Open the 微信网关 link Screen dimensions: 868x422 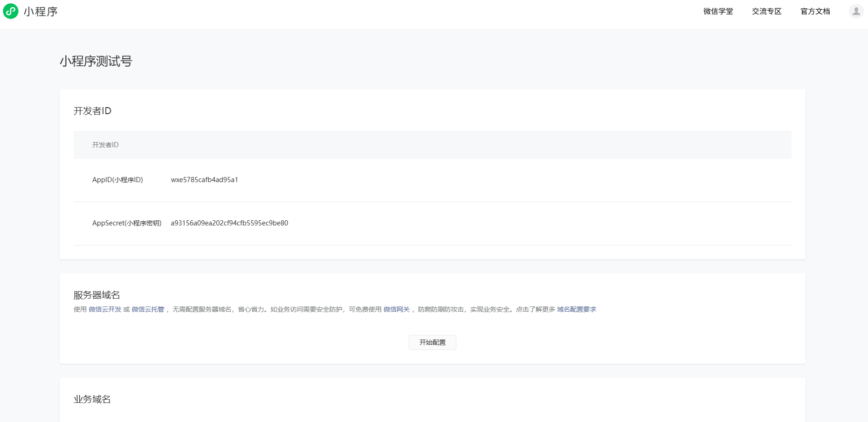(x=397, y=309)
